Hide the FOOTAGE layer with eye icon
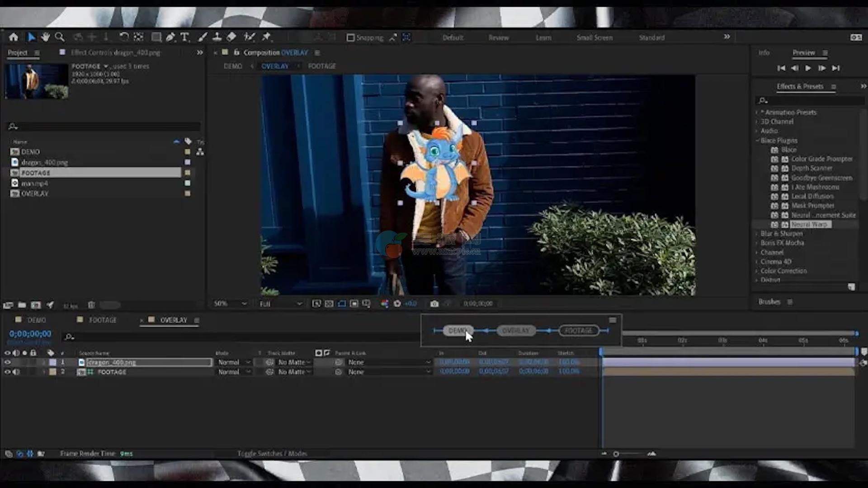 tap(7, 372)
